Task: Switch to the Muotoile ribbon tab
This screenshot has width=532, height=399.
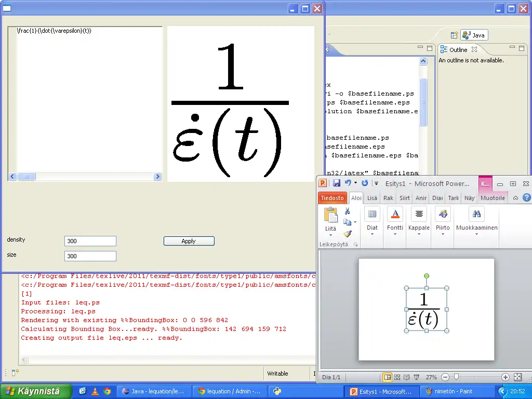Action: pos(493,198)
